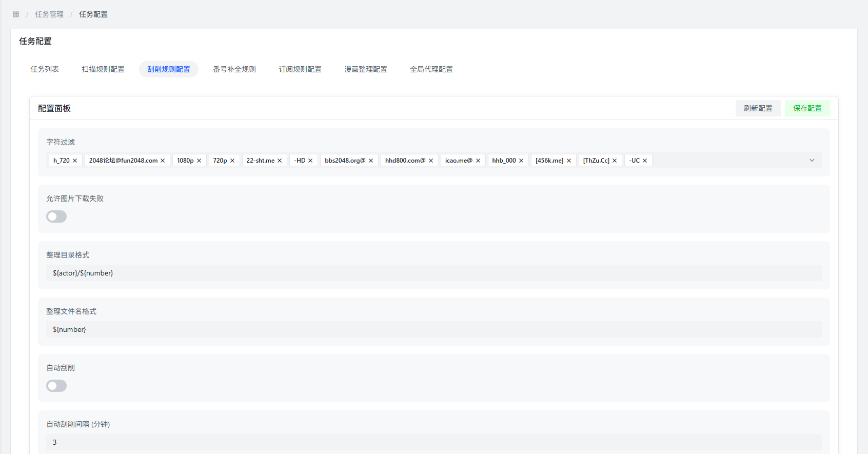Switch to the 任务列表 tab
Screen dimensions: 868x454
tap(45, 69)
